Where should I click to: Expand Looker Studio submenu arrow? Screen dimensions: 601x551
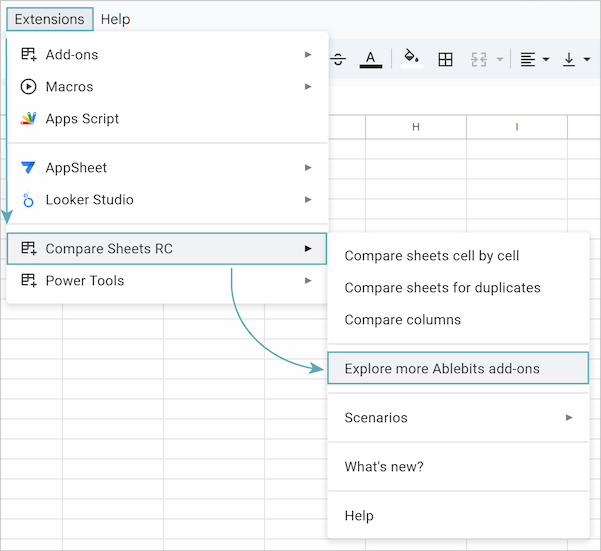[308, 200]
